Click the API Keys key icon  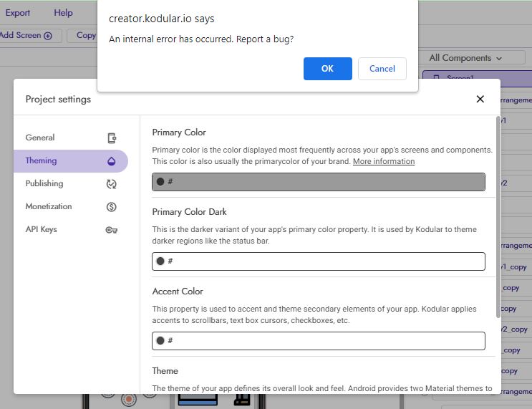tap(111, 230)
